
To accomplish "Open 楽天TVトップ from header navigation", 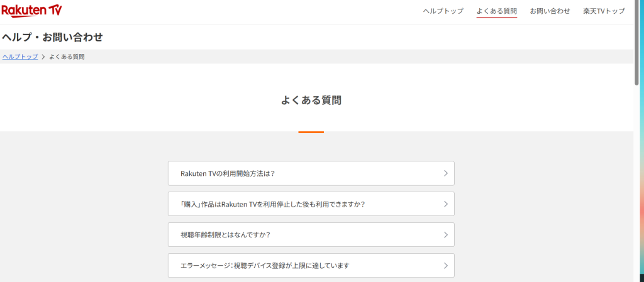I will (604, 11).
